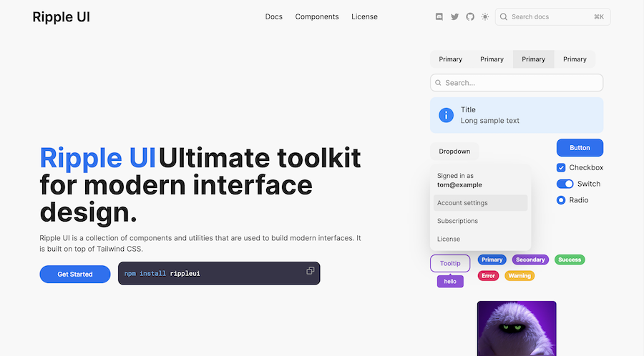Copy the npm install command icon

pos(310,271)
